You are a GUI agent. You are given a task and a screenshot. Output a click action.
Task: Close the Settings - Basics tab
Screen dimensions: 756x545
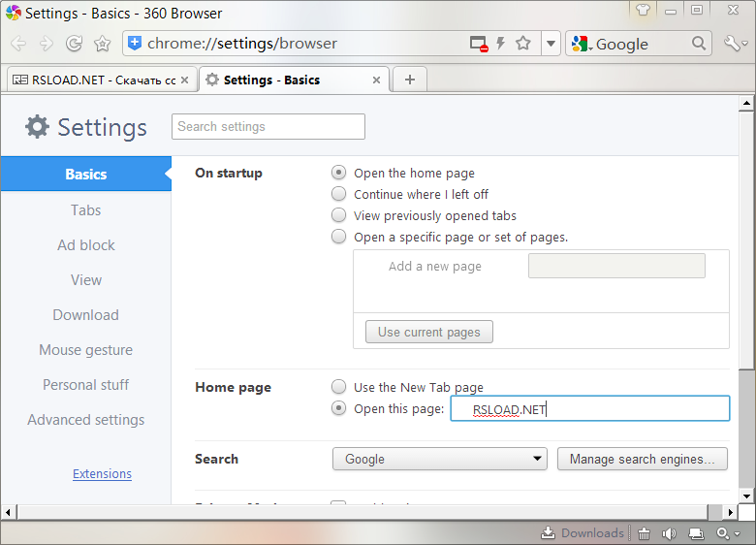[377, 80]
